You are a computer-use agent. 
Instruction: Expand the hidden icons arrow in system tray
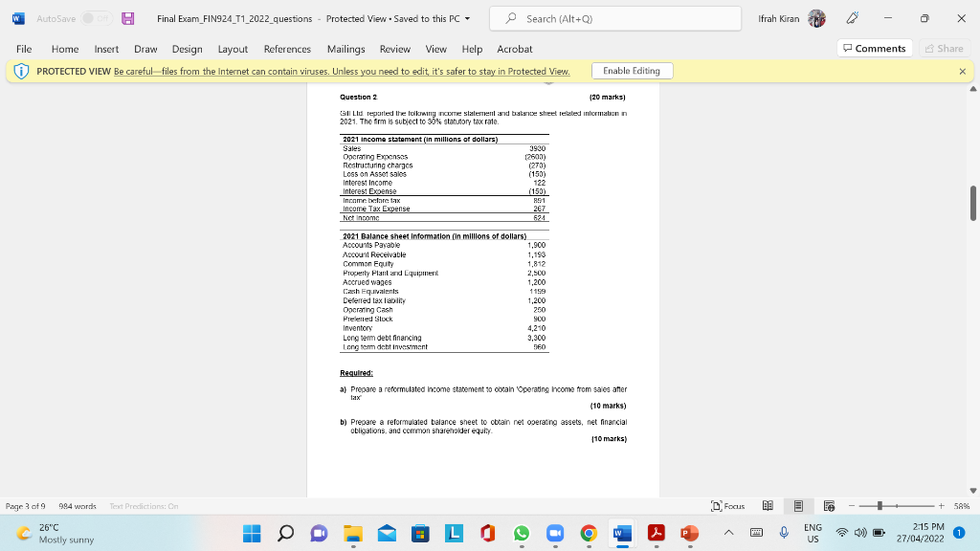(728, 532)
